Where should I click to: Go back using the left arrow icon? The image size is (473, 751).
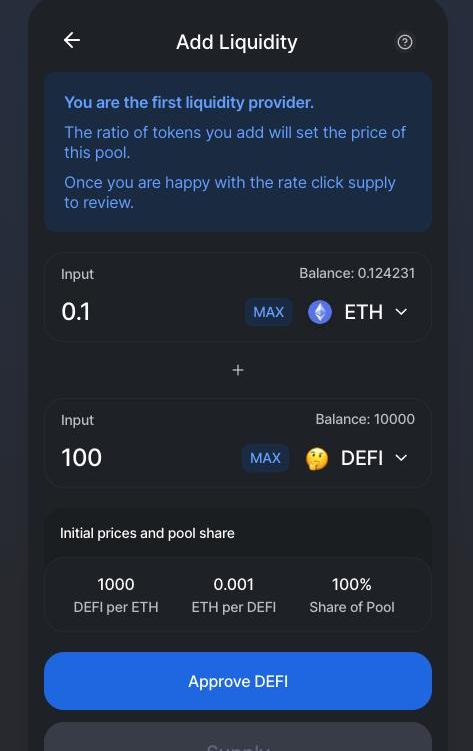(x=72, y=40)
